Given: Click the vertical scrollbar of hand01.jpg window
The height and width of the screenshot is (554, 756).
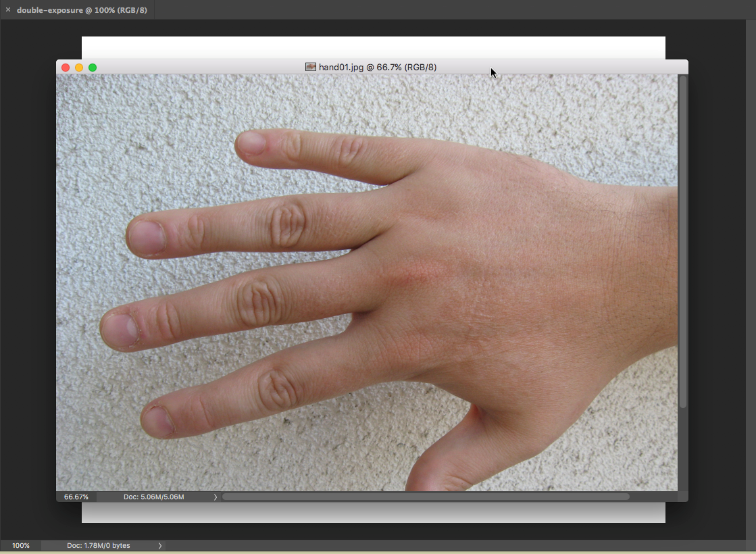Looking at the screenshot, I should tap(682, 243).
